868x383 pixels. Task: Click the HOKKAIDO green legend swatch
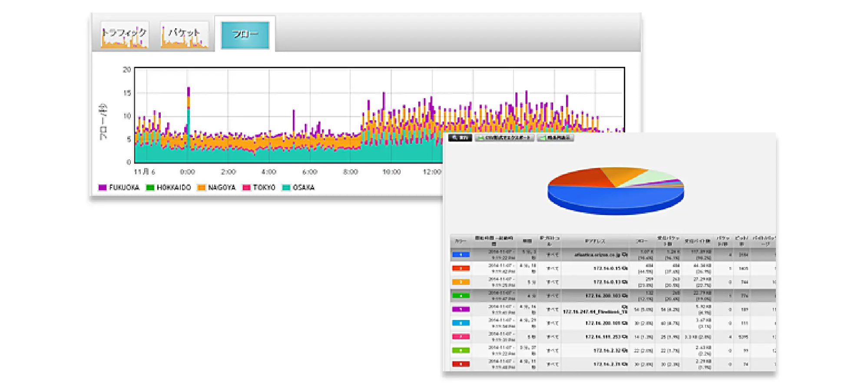click(150, 188)
